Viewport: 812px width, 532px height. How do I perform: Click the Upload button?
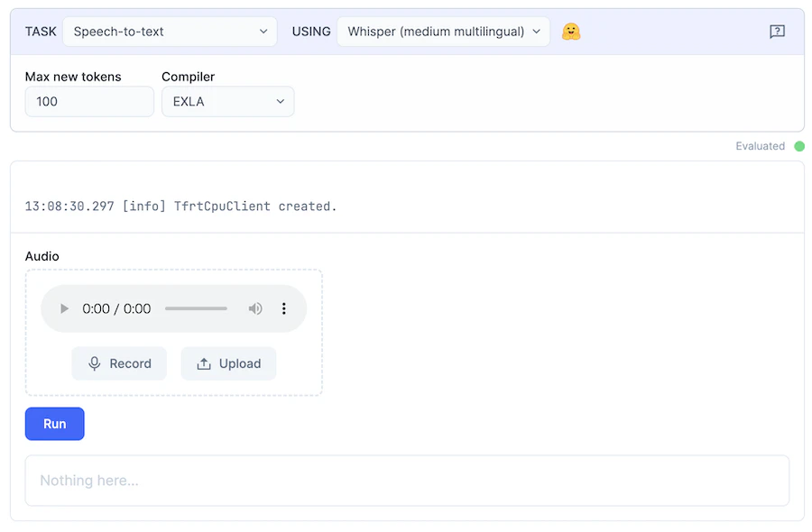(x=228, y=363)
